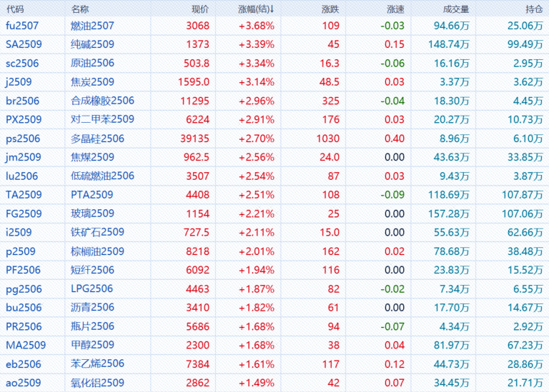Open contract code fu2507
The height and width of the screenshot is (392, 549).
coord(21,26)
